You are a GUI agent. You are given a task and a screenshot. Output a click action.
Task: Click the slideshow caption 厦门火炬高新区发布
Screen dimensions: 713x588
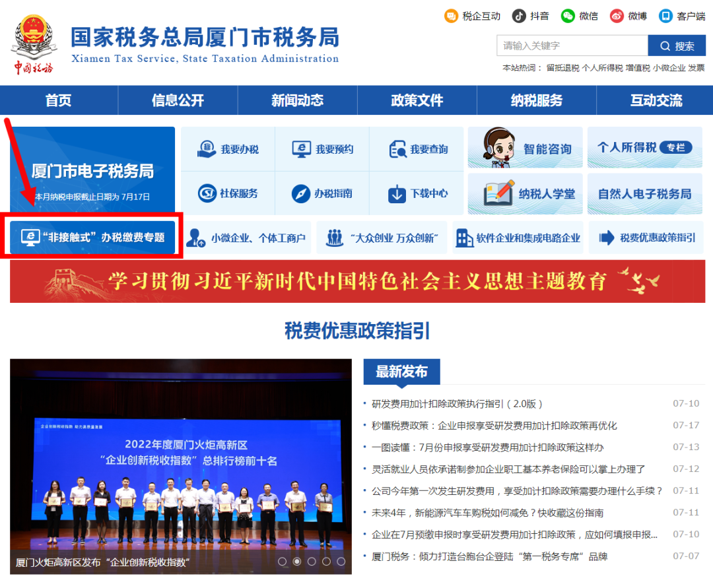tap(102, 562)
